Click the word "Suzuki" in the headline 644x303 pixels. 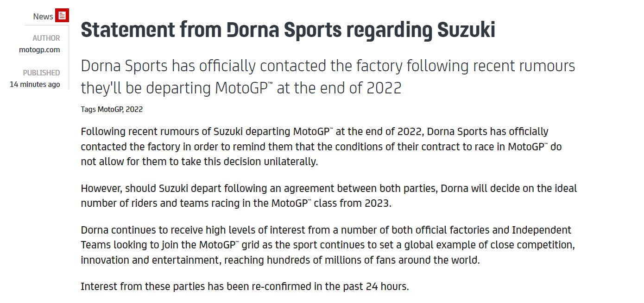click(466, 30)
